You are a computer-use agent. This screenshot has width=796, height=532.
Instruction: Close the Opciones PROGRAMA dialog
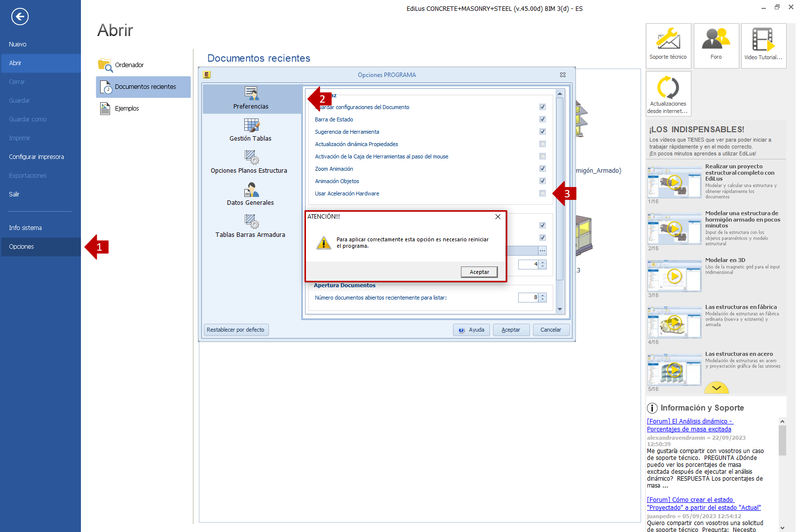point(563,75)
